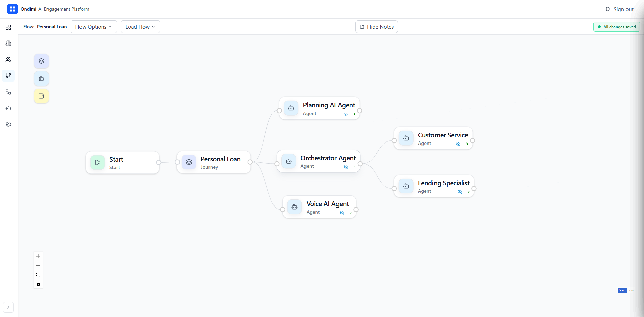Open the Flow Options dropdown

(x=94, y=27)
